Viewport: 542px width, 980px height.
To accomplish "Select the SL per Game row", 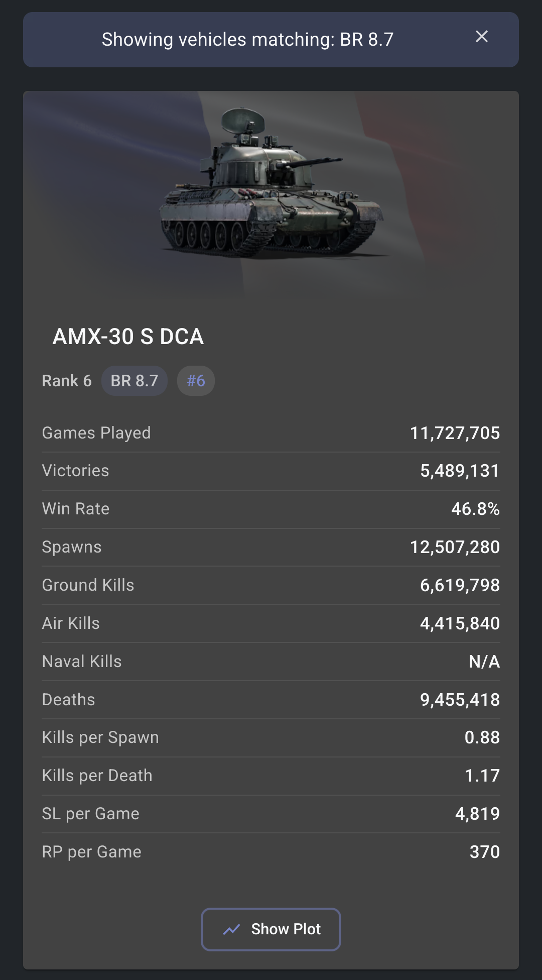I will 271,814.
